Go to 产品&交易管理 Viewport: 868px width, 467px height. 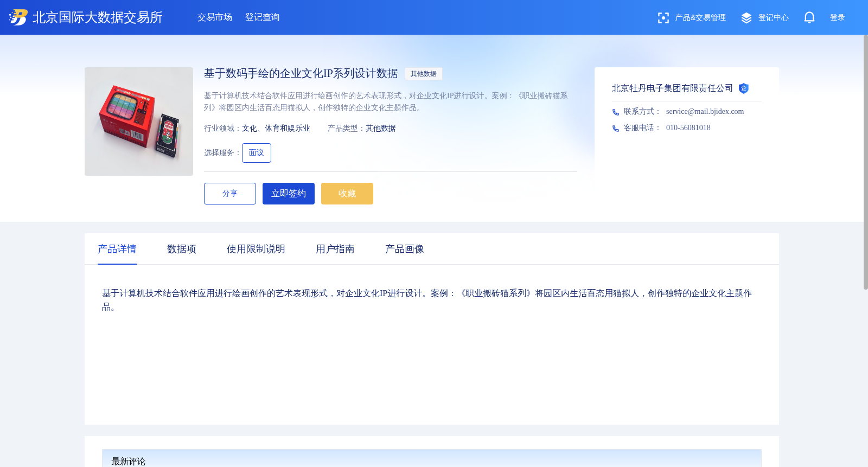700,18
